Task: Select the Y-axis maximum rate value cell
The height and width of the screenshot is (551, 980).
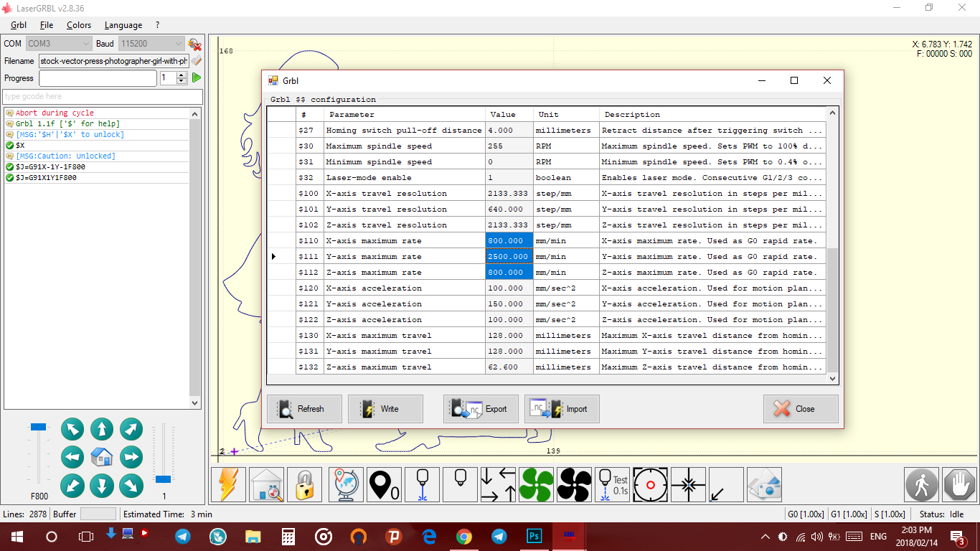Action: [509, 257]
